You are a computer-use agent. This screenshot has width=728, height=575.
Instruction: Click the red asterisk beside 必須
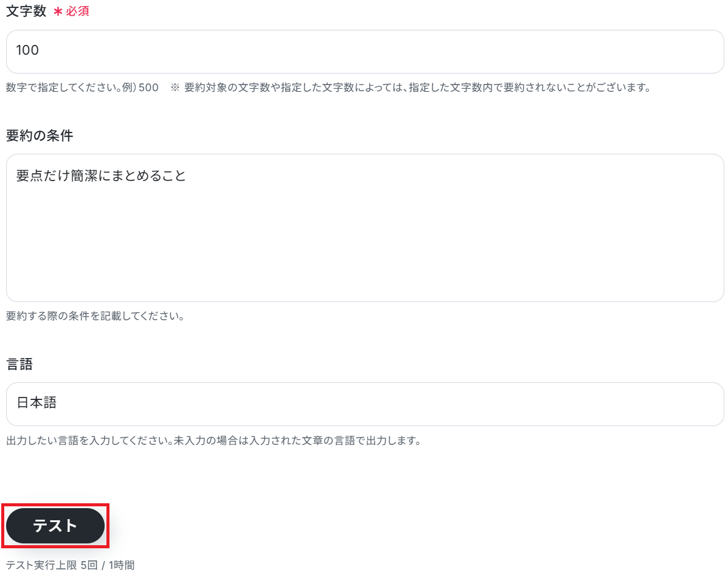(x=58, y=11)
